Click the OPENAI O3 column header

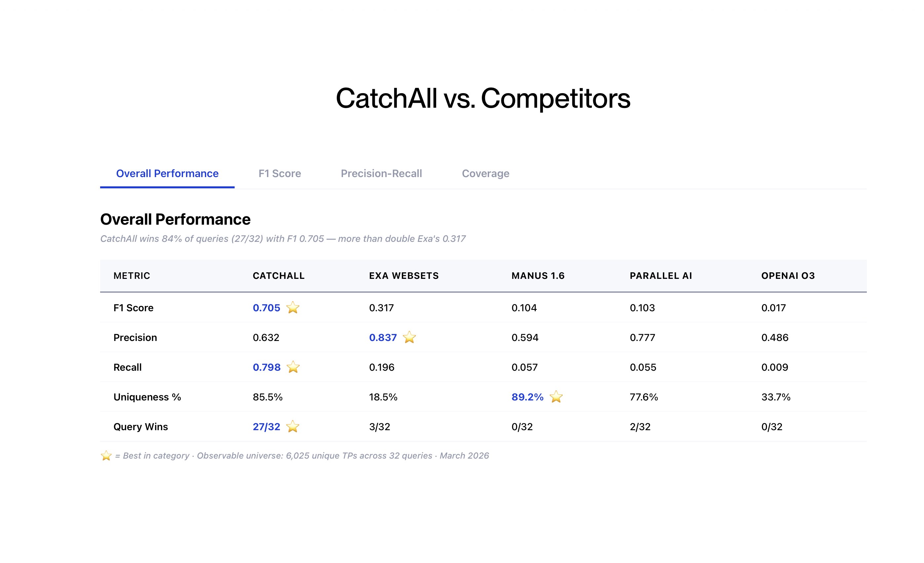(788, 276)
